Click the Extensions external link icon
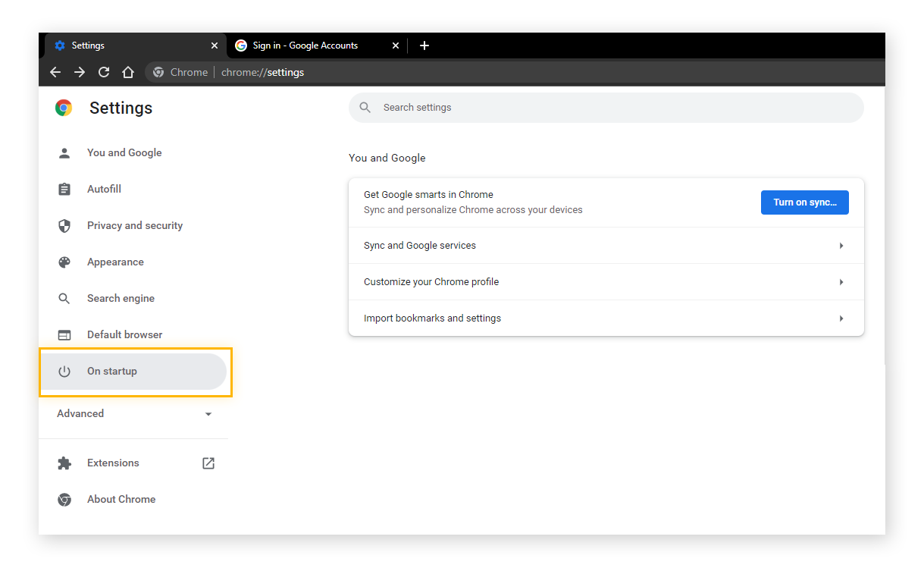Image resolution: width=924 pixels, height=568 pixels. 208,463
